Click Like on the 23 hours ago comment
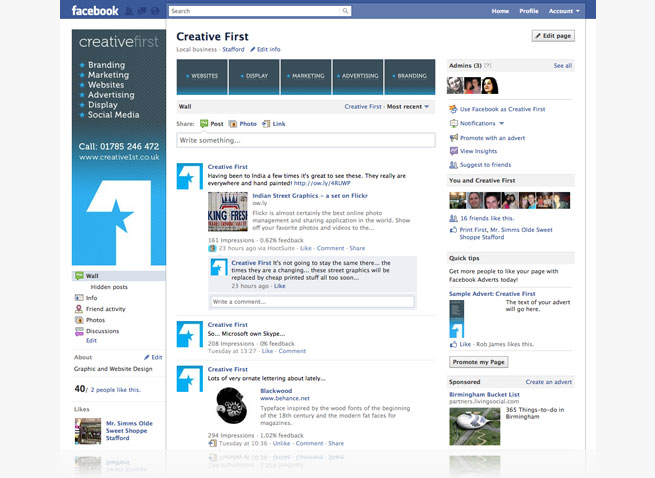Screen dimensions: 655x478 click(x=279, y=286)
